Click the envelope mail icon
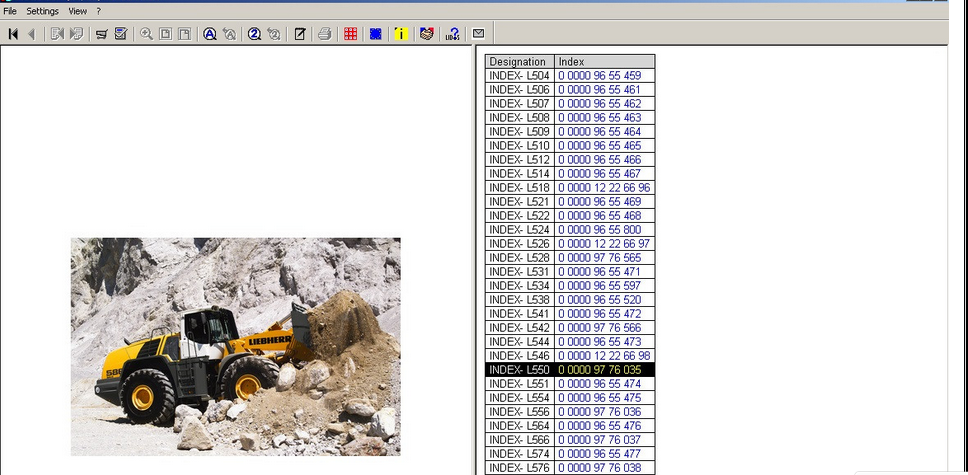Viewport: 968px width, 475px height. pyautogui.click(x=478, y=34)
